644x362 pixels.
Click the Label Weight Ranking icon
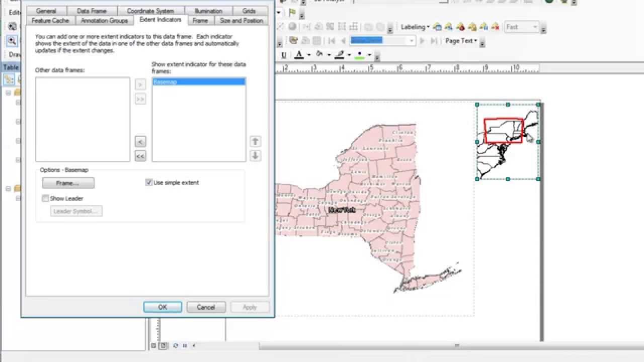coord(460,27)
